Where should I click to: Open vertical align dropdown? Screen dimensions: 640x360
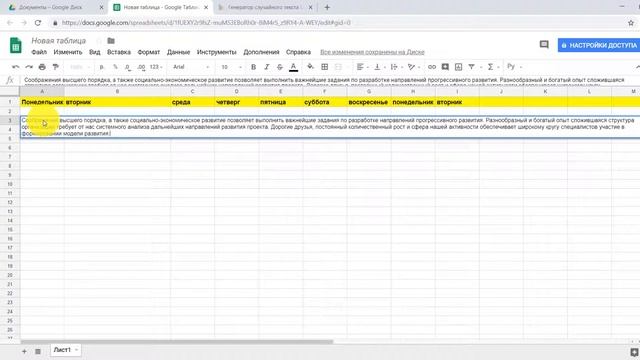click(x=379, y=67)
